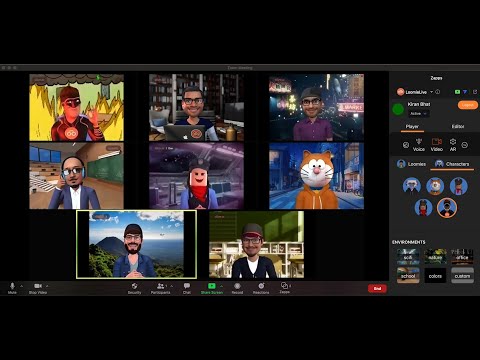The image size is (480, 360).
Task: Select the custom environment
Action: [x=462, y=275]
